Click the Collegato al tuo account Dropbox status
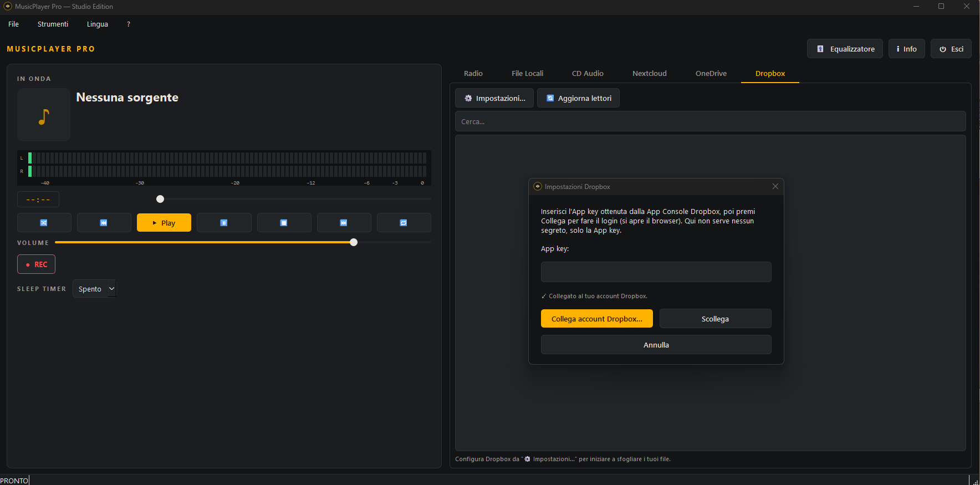Screen dimensions: 980x485 click(594, 296)
